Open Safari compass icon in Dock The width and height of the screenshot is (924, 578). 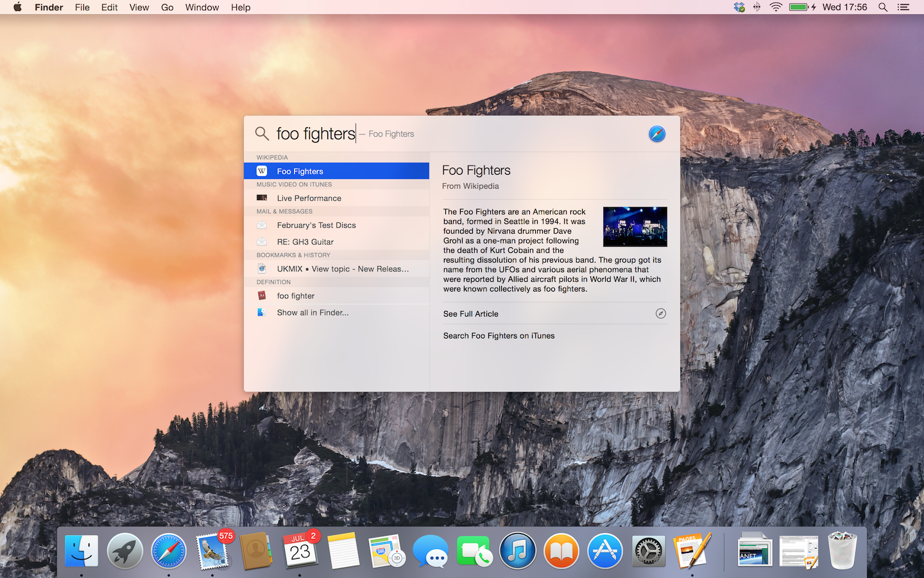169,551
